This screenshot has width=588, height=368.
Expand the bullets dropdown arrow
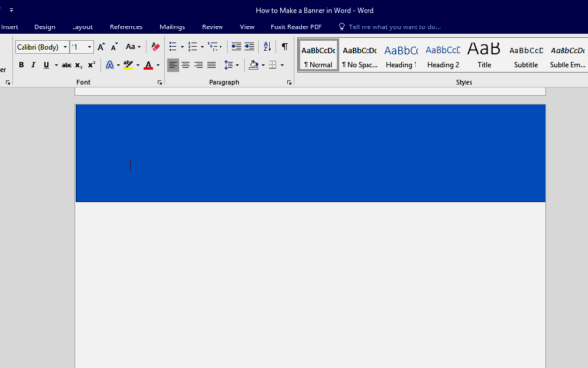[182, 47]
